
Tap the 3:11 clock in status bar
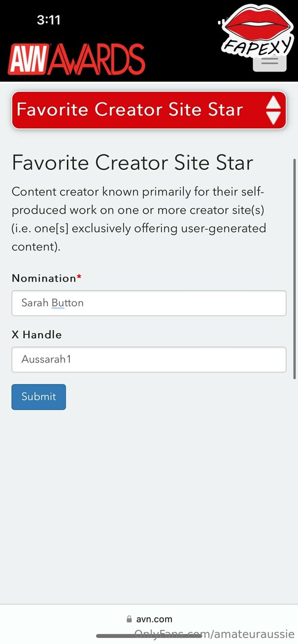pos(48,20)
